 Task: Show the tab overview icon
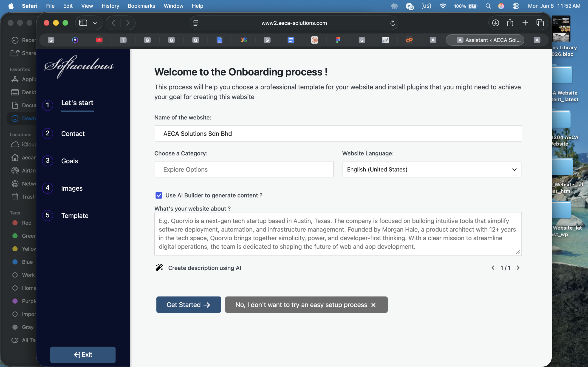click(540, 23)
